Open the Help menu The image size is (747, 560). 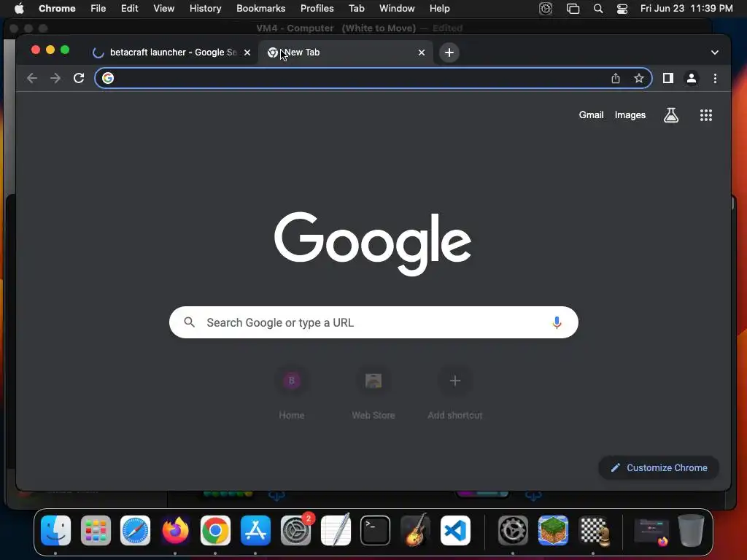tap(439, 8)
